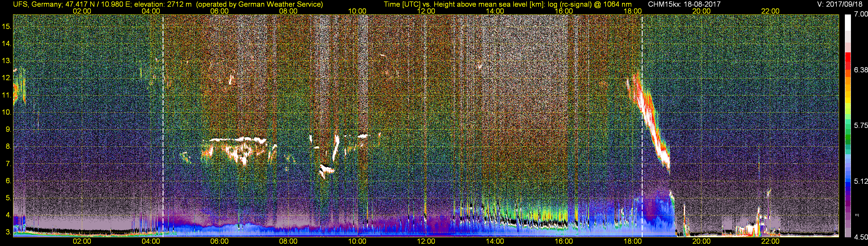Select 18:00 on the bottom time axis
Screen dimensions: 868x246
633,241
